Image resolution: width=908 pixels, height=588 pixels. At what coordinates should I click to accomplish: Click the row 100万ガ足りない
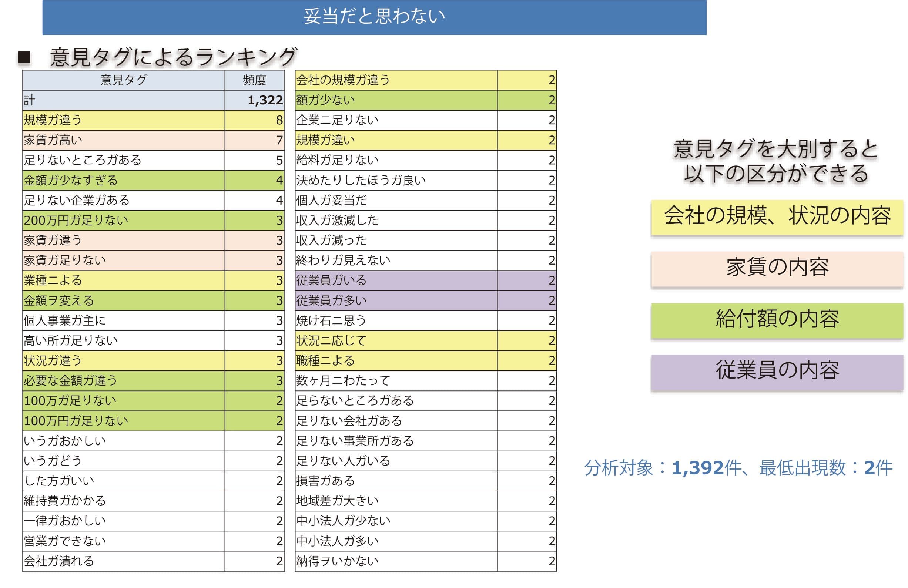point(153,401)
